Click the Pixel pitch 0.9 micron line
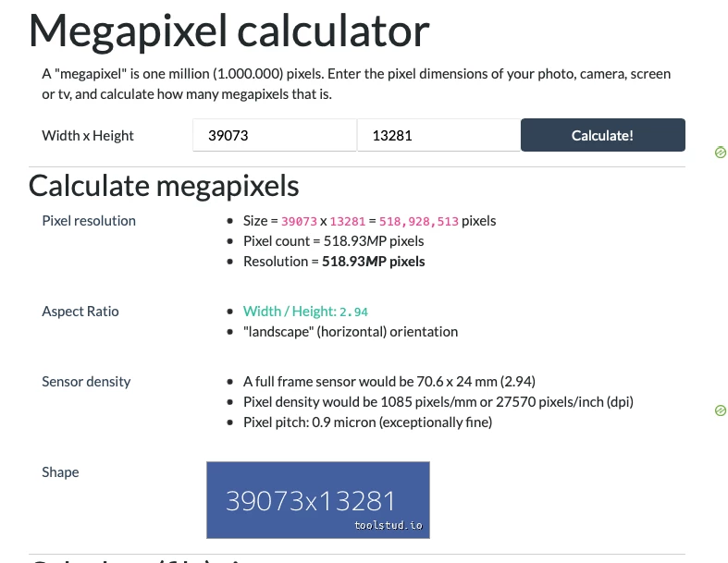Screen dimensions: 728x563 coord(368,422)
